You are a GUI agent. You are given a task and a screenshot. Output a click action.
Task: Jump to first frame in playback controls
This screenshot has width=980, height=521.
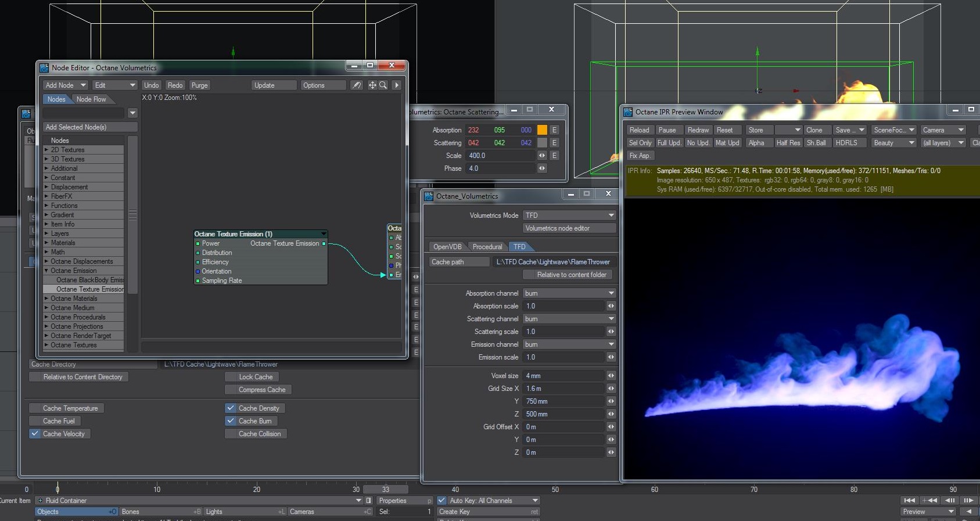[x=909, y=500]
